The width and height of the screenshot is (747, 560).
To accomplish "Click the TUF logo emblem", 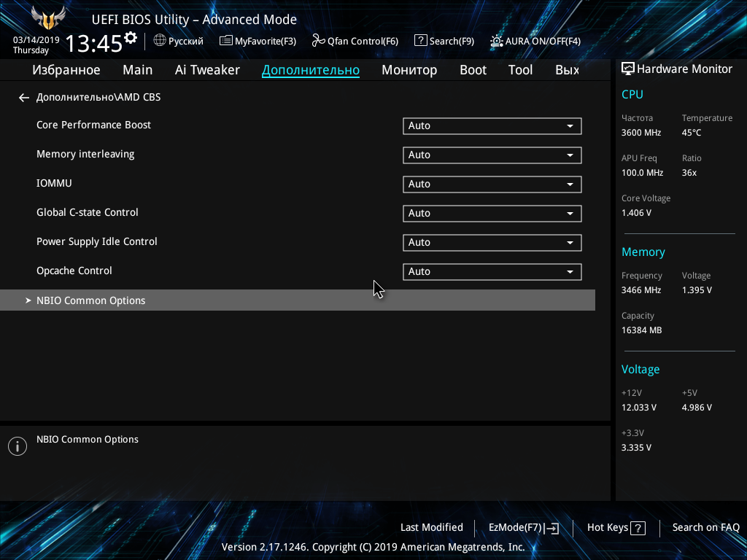I will 48,17.
